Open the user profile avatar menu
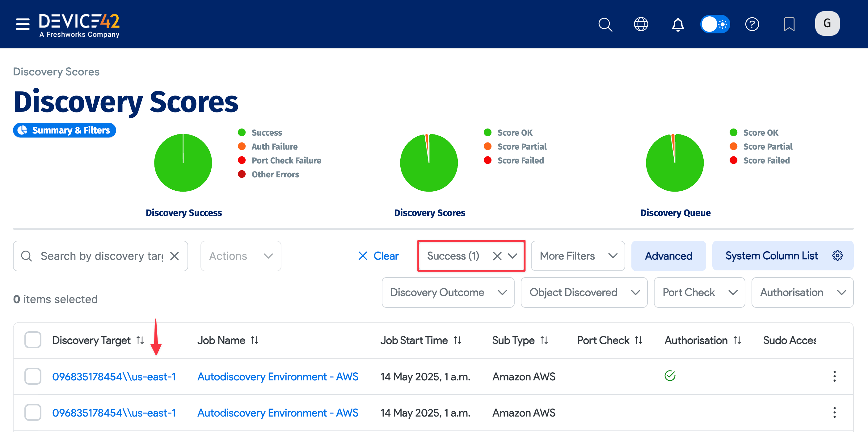 click(x=827, y=23)
